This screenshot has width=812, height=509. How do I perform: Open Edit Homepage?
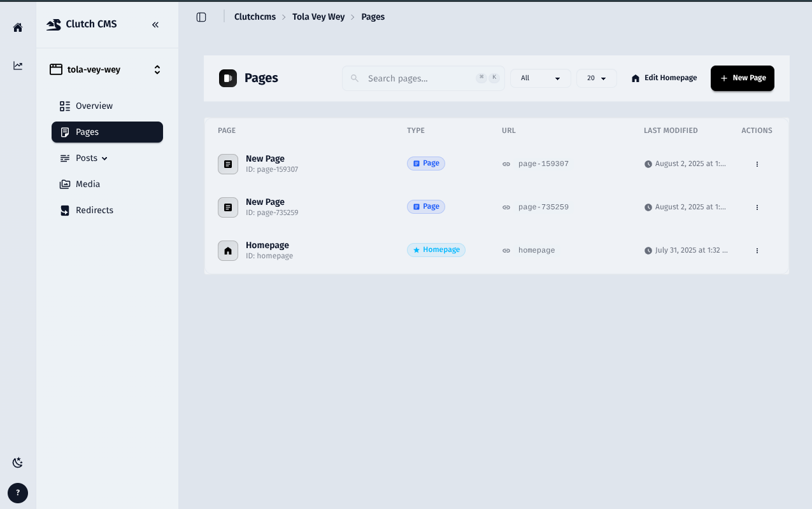point(664,78)
